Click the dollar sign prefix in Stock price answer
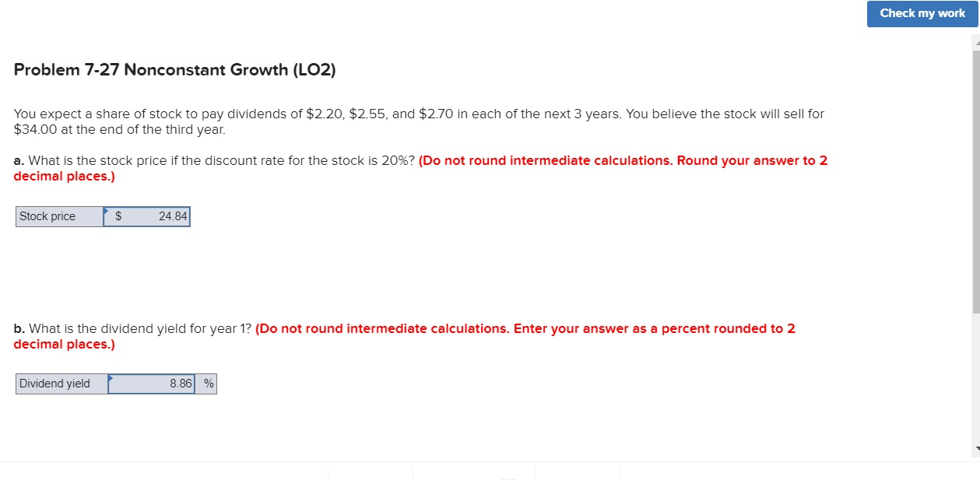The width and height of the screenshot is (980, 480). click(118, 216)
